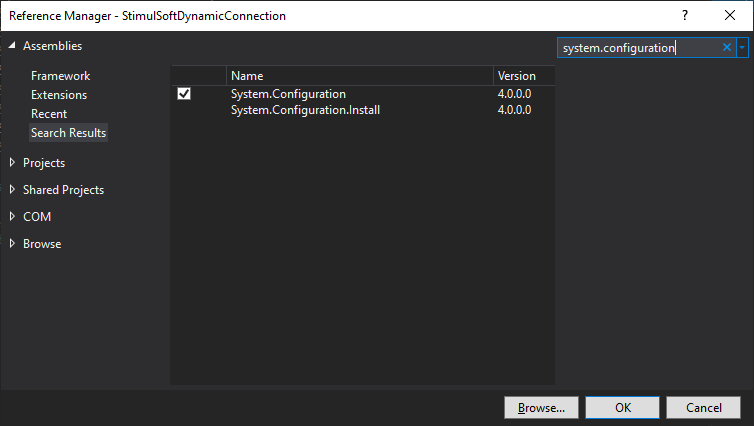Collapse the Assemblies section
Screen dimensions: 754x426
[x=13, y=45]
